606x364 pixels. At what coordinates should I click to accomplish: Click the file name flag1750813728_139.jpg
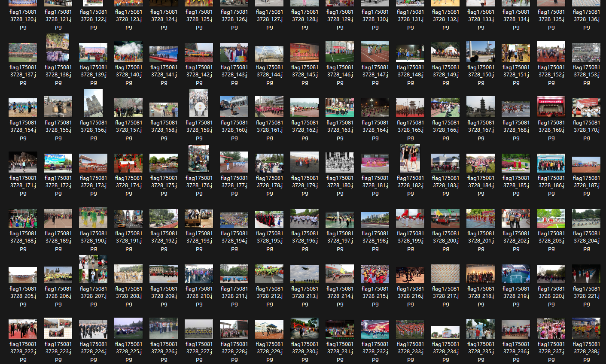click(93, 75)
